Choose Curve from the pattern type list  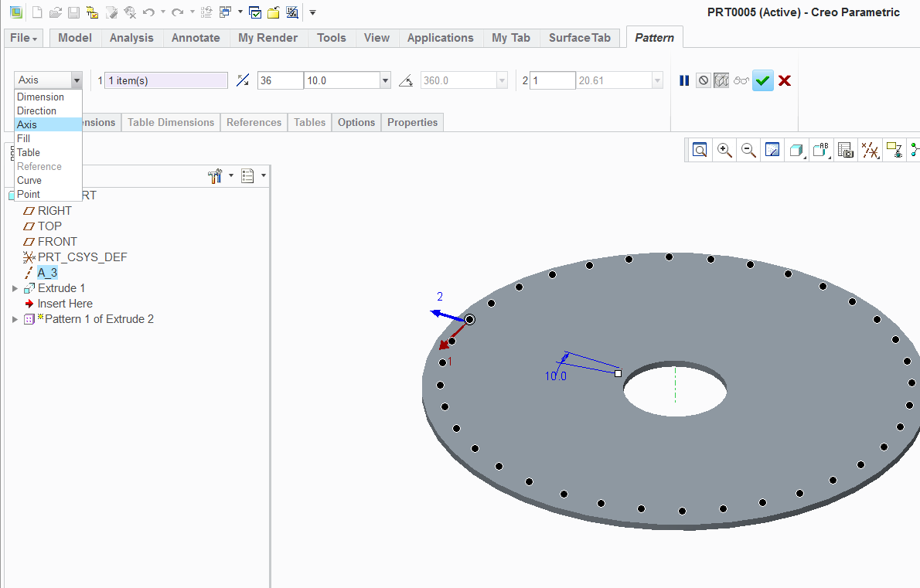tap(48, 181)
